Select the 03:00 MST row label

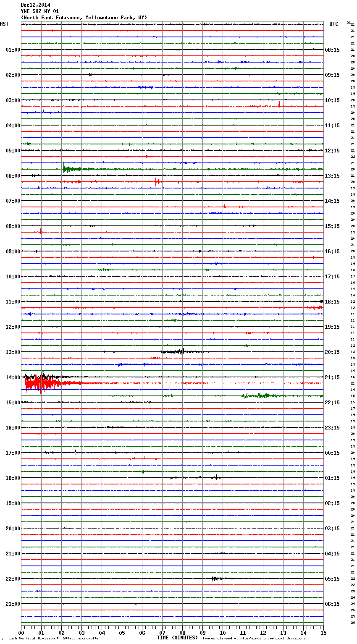click(x=13, y=100)
